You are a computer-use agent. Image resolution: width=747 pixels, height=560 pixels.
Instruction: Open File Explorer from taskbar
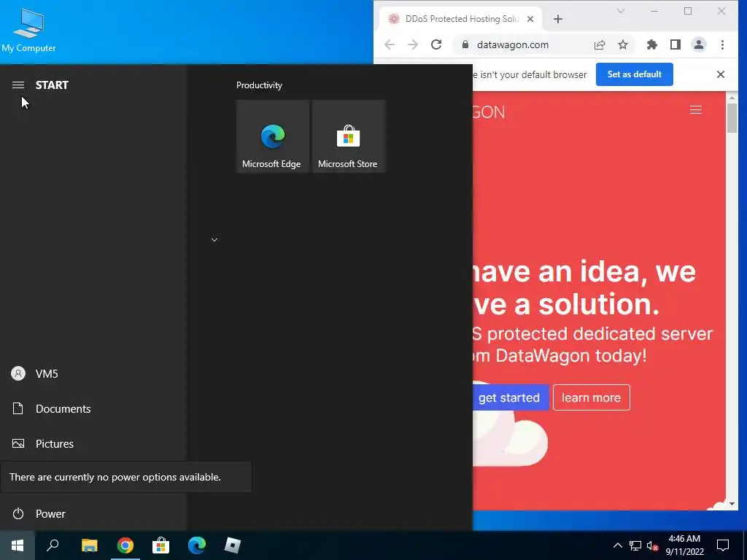pos(89,545)
